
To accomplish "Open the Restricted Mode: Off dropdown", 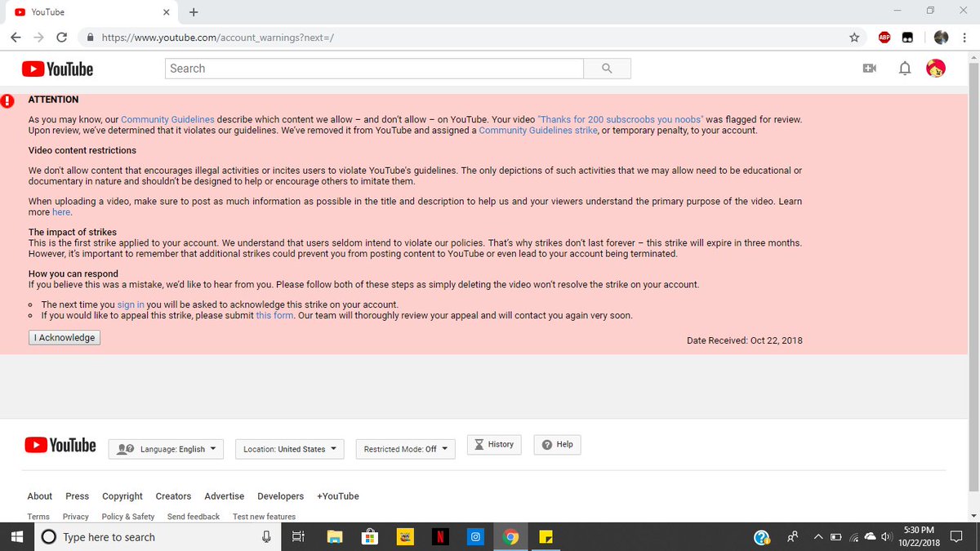I will tap(406, 449).
